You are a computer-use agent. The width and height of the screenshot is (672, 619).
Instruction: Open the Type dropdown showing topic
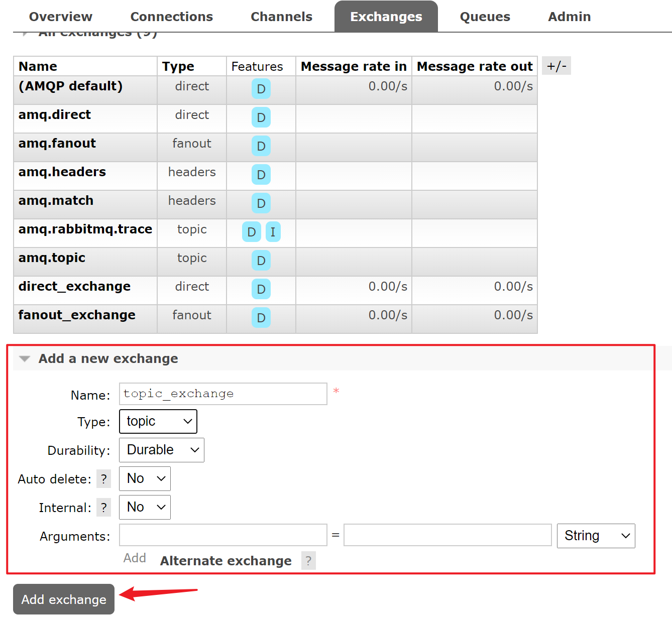(158, 421)
